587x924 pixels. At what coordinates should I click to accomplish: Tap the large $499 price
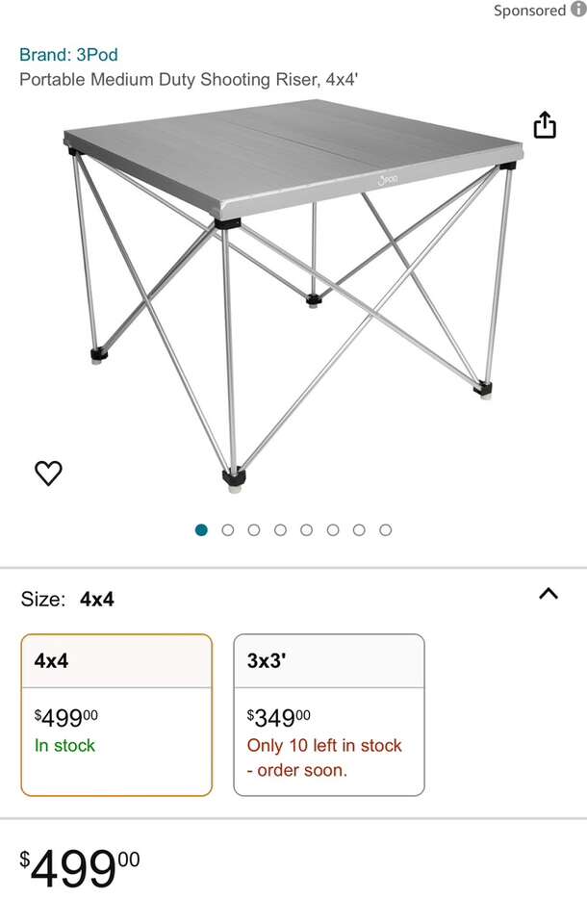(x=80, y=869)
